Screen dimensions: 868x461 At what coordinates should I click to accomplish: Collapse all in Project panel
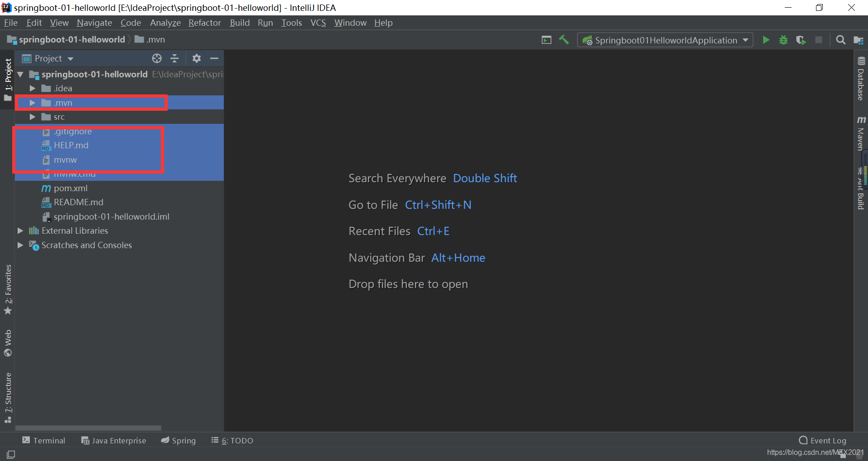(175, 58)
